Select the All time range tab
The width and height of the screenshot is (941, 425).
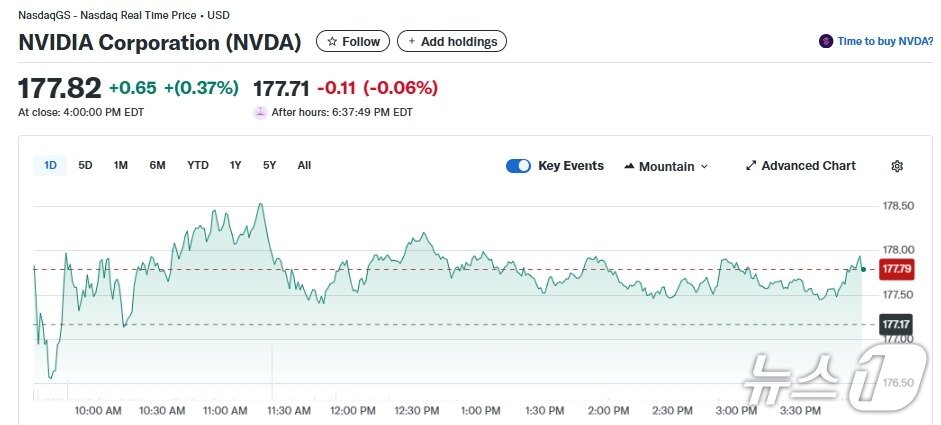(x=304, y=166)
